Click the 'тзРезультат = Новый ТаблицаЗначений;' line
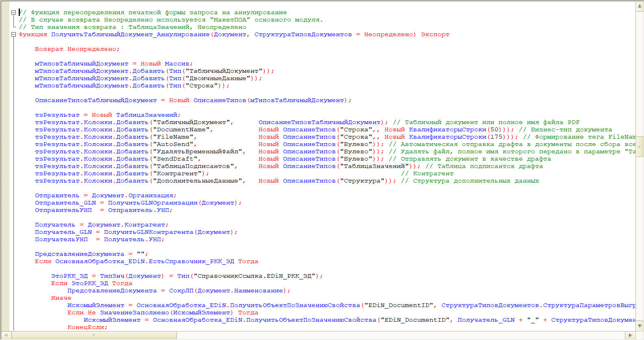The width and height of the screenshot is (644, 340). (x=108, y=115)
